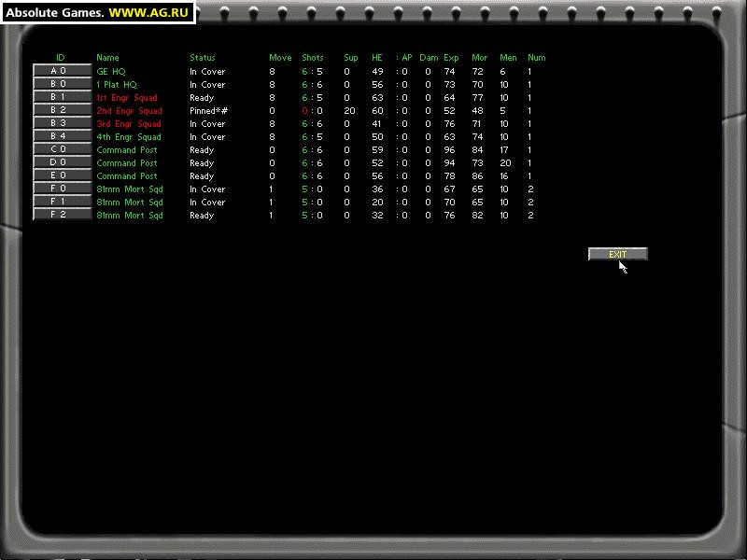Click the Mor column header
This screenshot has width=747, height=560.
[479, 58]
